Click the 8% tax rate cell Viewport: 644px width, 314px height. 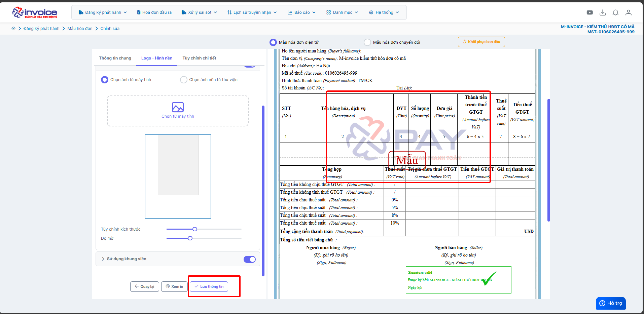point(395,215)
